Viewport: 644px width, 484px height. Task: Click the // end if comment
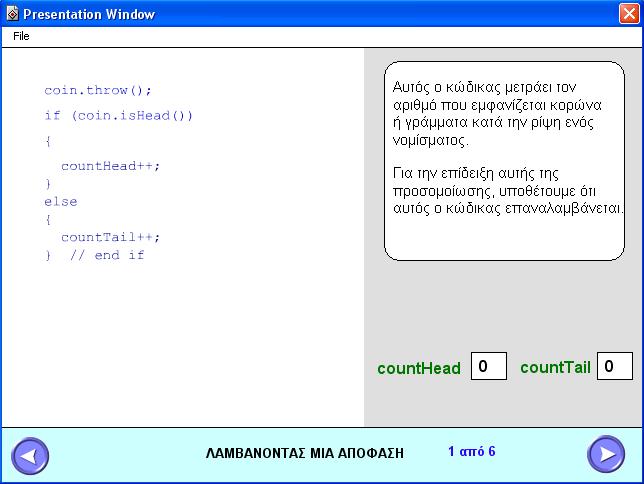tap(107, 255)
